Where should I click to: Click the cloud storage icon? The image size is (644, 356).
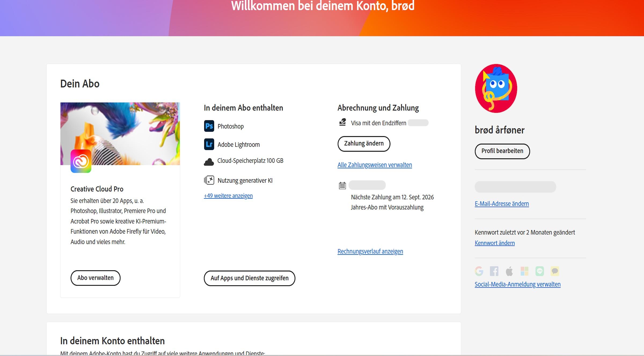[x=209, y=161]
